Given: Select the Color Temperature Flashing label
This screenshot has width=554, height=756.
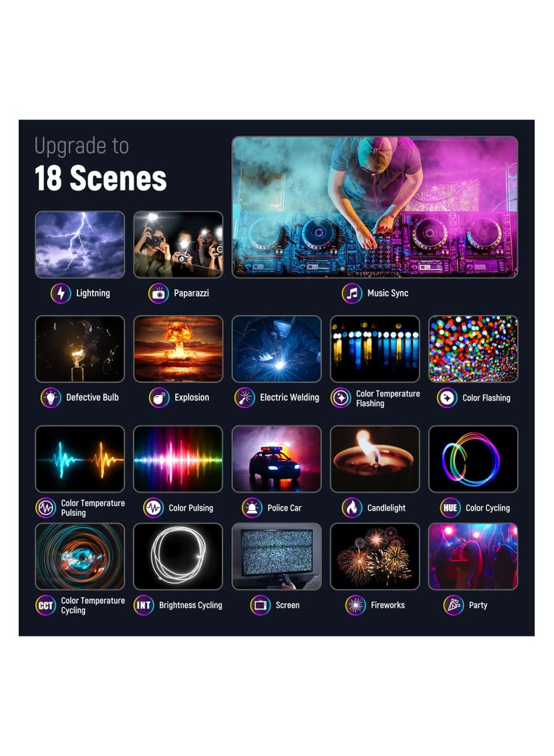Looking at the screenshot, I should (388, 398).
